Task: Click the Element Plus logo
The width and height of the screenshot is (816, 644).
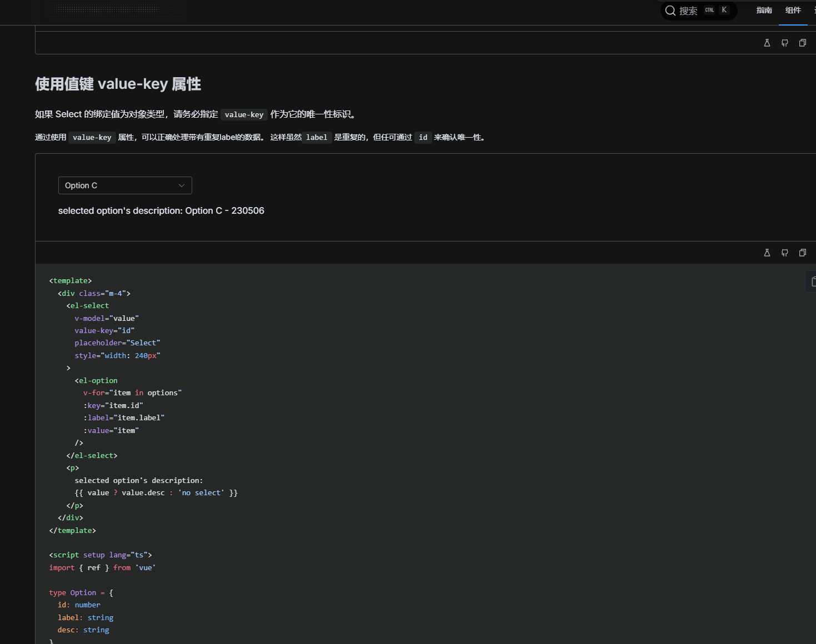Action: point(108,11)
